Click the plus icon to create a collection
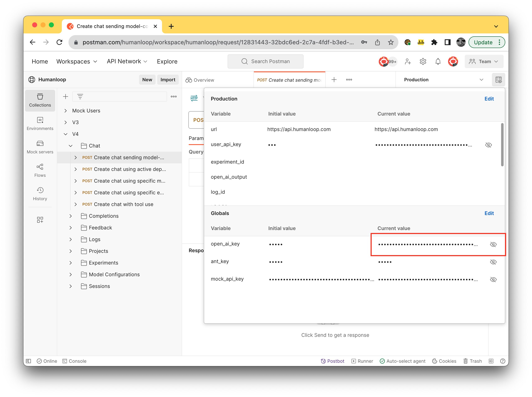 point(65,97)
